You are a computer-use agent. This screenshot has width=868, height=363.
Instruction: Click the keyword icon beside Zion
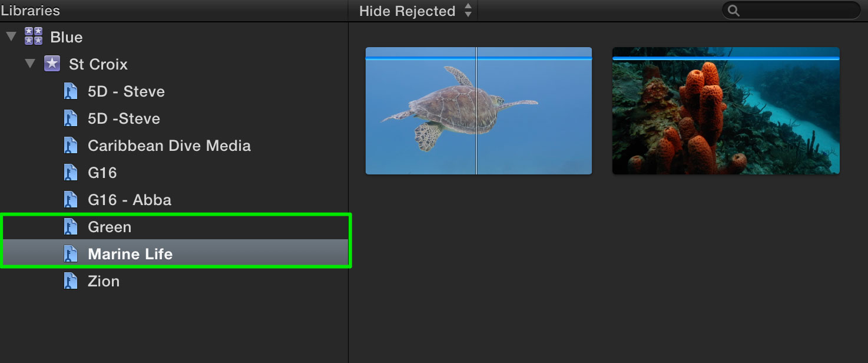[x=71, y=280]
